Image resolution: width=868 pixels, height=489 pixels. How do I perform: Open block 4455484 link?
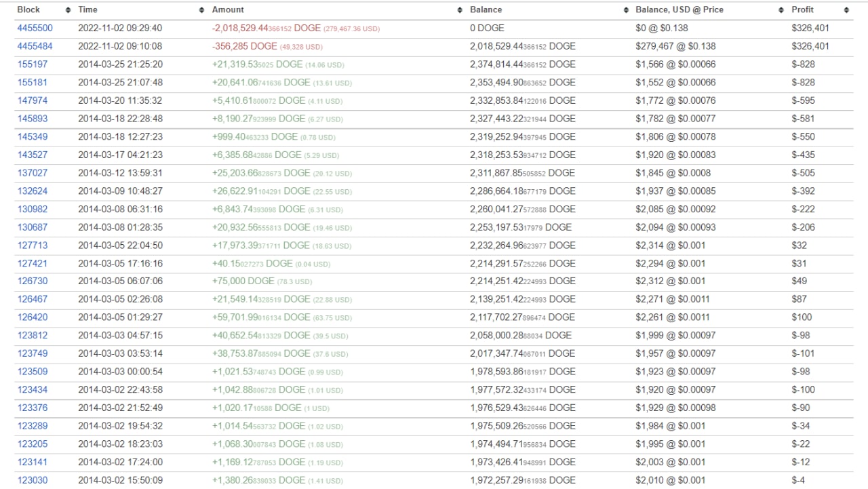pos(35,47)
